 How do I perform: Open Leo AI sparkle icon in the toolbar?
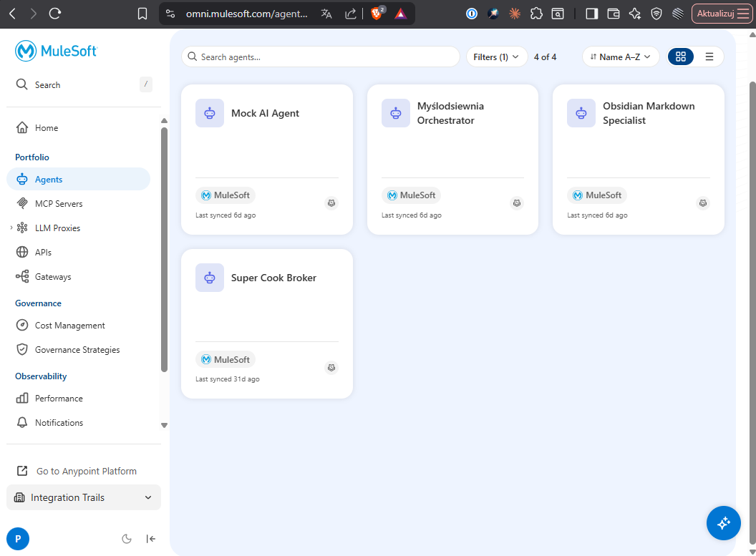[635, 14]
